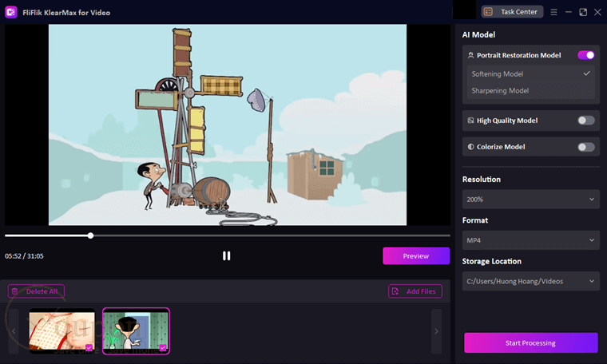Enable the High Quality Model toggle
Image resolution: width=607 pixels, height=364 pixels.
pyautogui.click(x=585, y=121)
